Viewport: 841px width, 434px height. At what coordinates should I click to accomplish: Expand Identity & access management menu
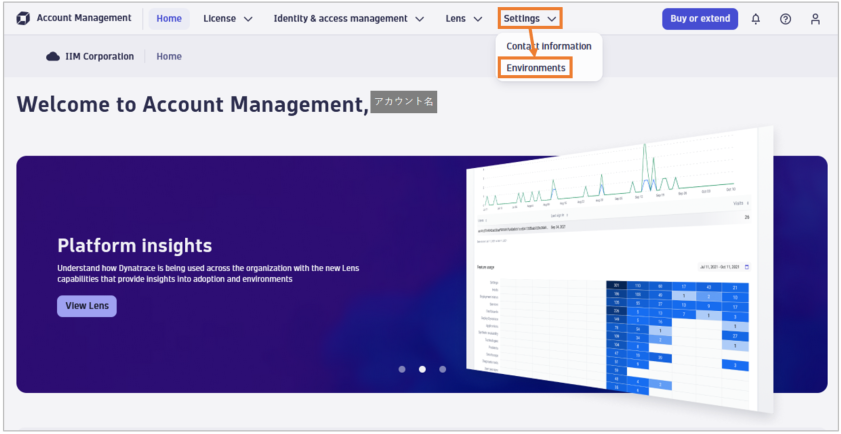[349, 19]
